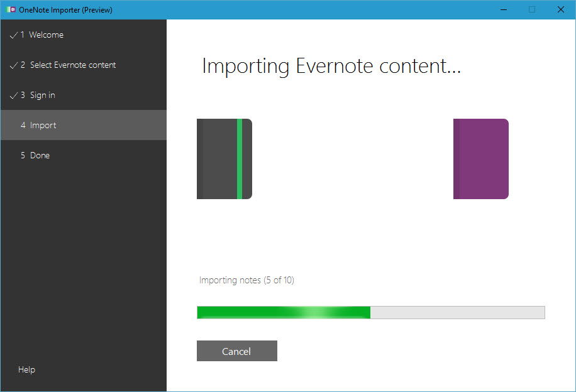Screen dimensions: 576x392
Task: Close the OneNote Importer window
Action: click(560, 9)
